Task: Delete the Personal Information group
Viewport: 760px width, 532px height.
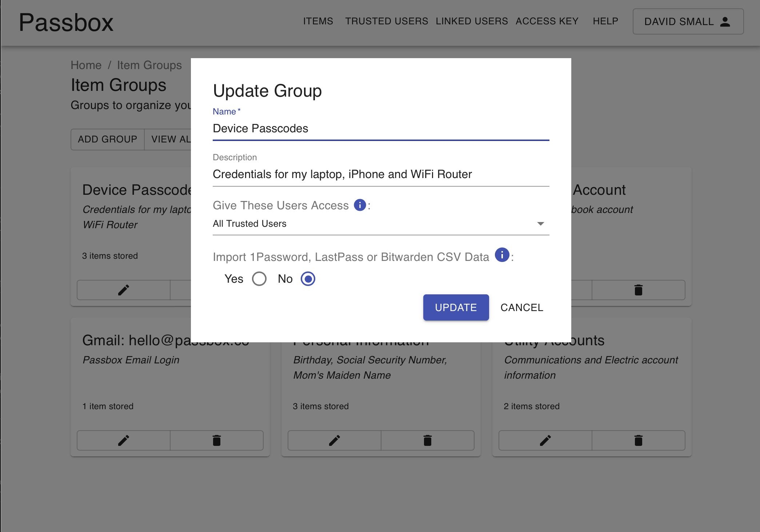Action: click(428, 440)
